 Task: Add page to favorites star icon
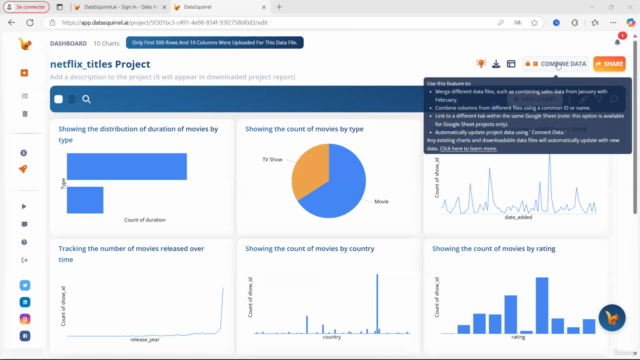tap(534, 23)
